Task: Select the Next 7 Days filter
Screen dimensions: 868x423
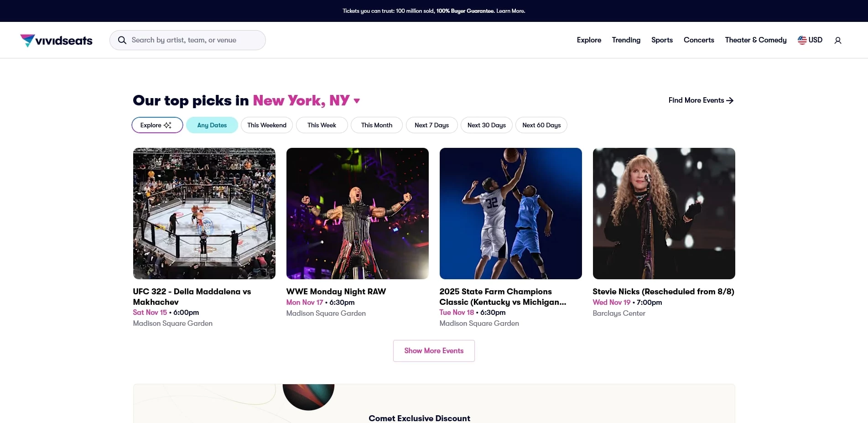Action: [431, 125]
